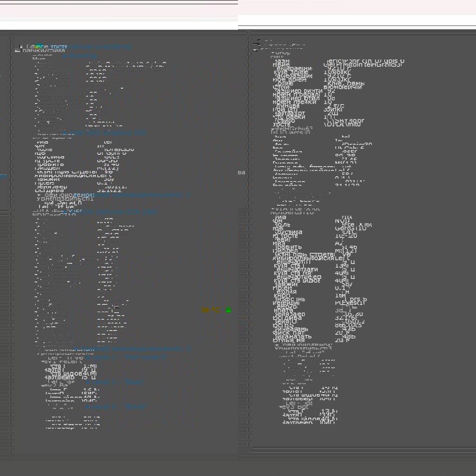
Task: Click the blue bullet beside Monitor heading
Action: (x=65, y=56)
